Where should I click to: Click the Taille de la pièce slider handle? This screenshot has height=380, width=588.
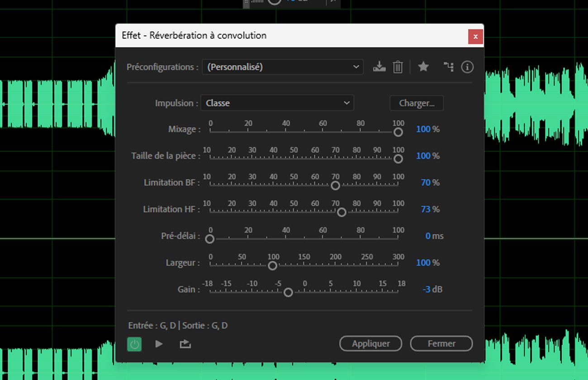[x=398, y=159]
